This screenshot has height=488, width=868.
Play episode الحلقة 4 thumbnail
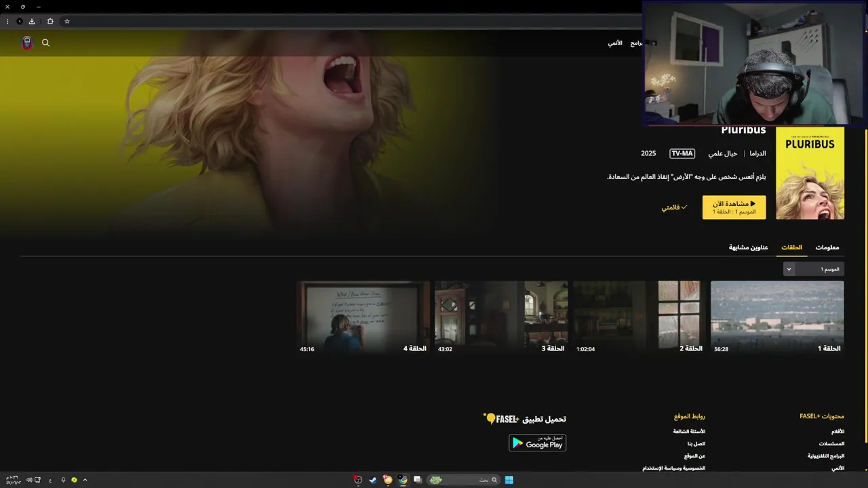click(x=363, y=318)
